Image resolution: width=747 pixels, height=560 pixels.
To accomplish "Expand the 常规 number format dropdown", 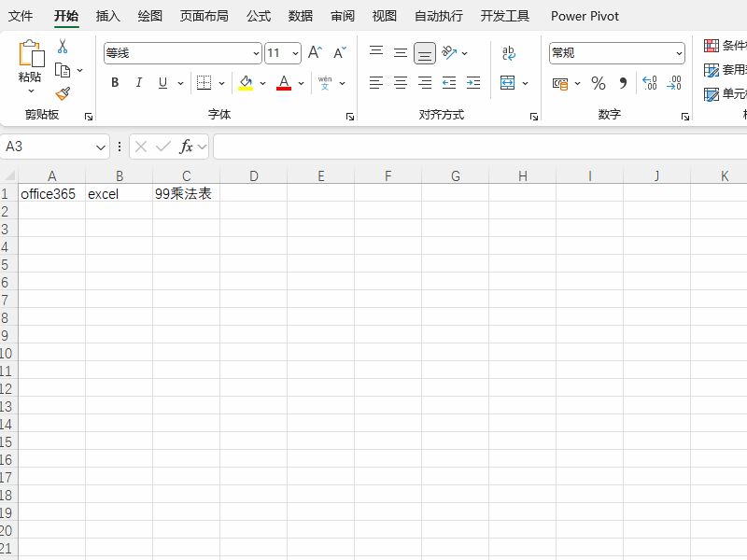I will point(679,53).
